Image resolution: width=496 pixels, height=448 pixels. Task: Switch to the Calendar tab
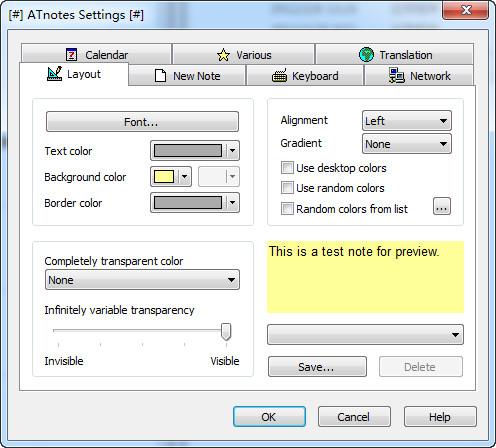(97, 54)
